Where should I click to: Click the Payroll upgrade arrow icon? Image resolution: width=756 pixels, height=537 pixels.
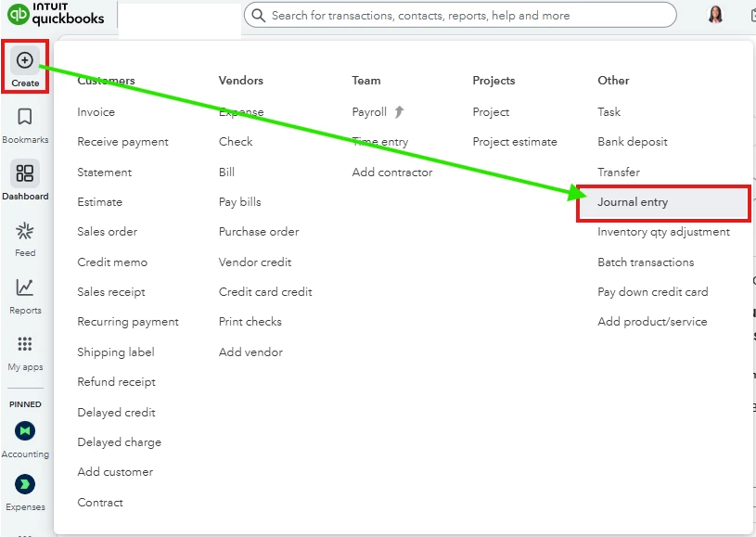(x=399, y=112)
